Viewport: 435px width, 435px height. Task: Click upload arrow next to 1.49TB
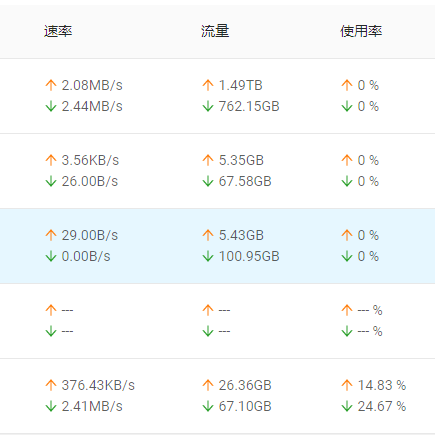click(x=208, y=85)
